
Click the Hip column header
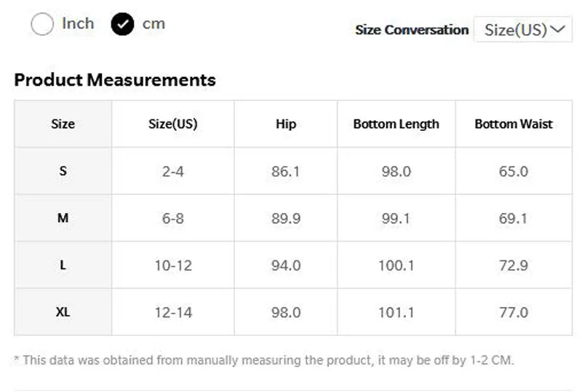(x=286, y=124)
